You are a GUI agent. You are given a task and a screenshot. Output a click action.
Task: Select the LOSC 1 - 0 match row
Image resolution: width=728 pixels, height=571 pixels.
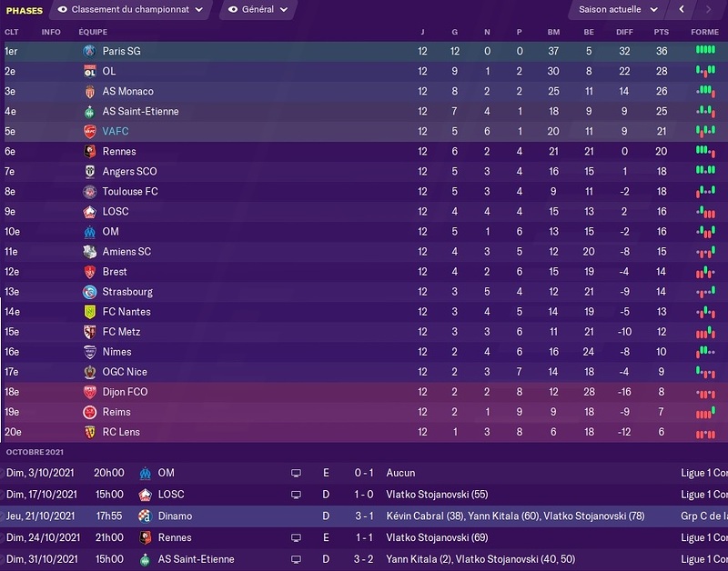point(364,495)
